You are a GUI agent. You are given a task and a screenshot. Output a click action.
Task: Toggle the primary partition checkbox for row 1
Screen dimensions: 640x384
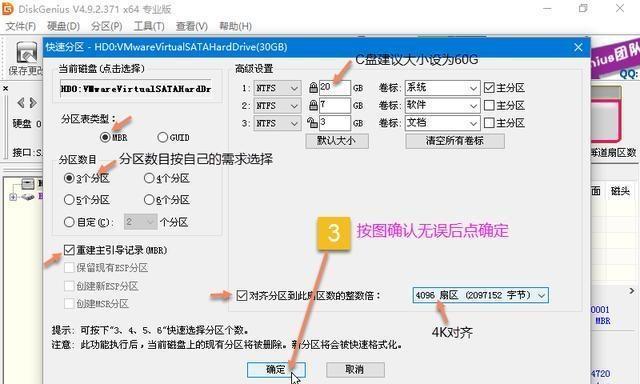tap(489, 88)
